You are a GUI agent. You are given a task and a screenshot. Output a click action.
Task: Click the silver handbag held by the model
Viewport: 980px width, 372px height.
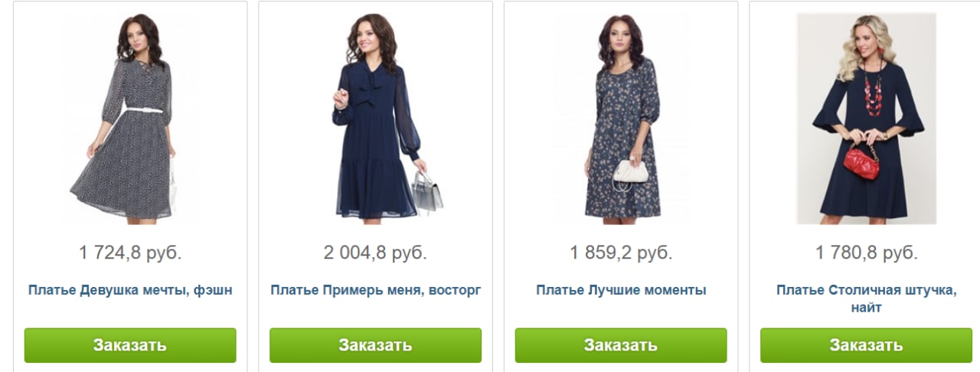(x=427, y=193)
